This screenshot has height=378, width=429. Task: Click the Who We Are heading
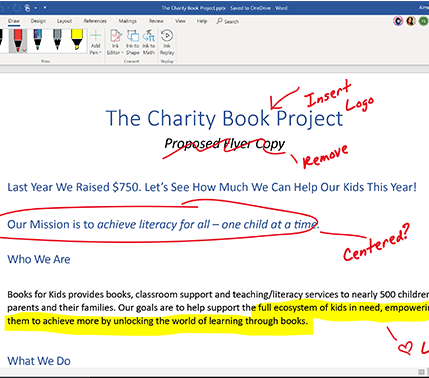[x=39, y=259]
